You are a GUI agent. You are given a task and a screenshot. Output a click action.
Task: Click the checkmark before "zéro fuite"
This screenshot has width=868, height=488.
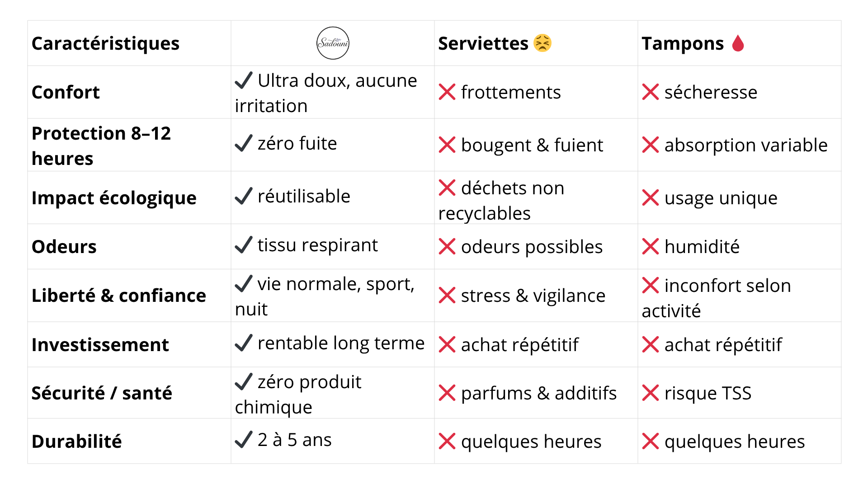coord(244,143)
